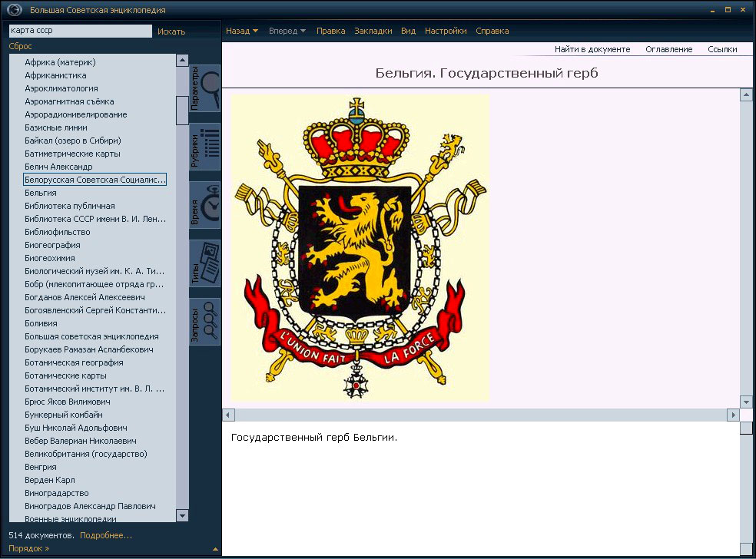Open the Настройки menu
Screen dimensions: 756x559
pyautogui.click(x=446, y=31)
